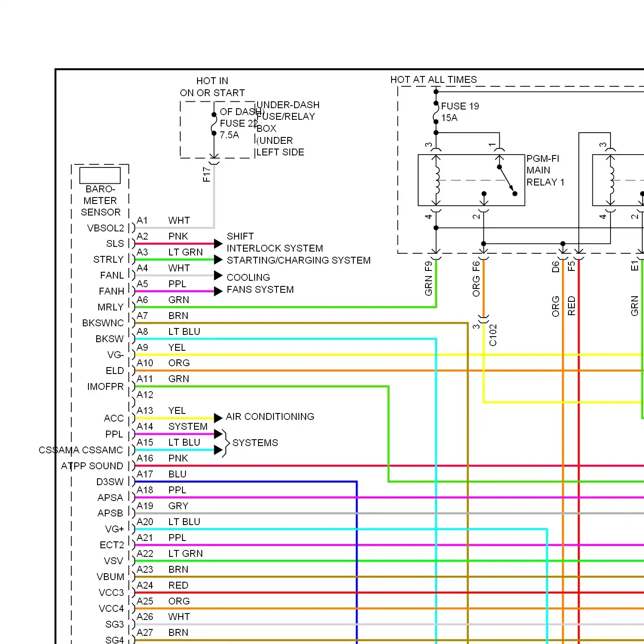
Task: Select the barometer sensor rectangle symbol
Action: (x=100, y=175)
